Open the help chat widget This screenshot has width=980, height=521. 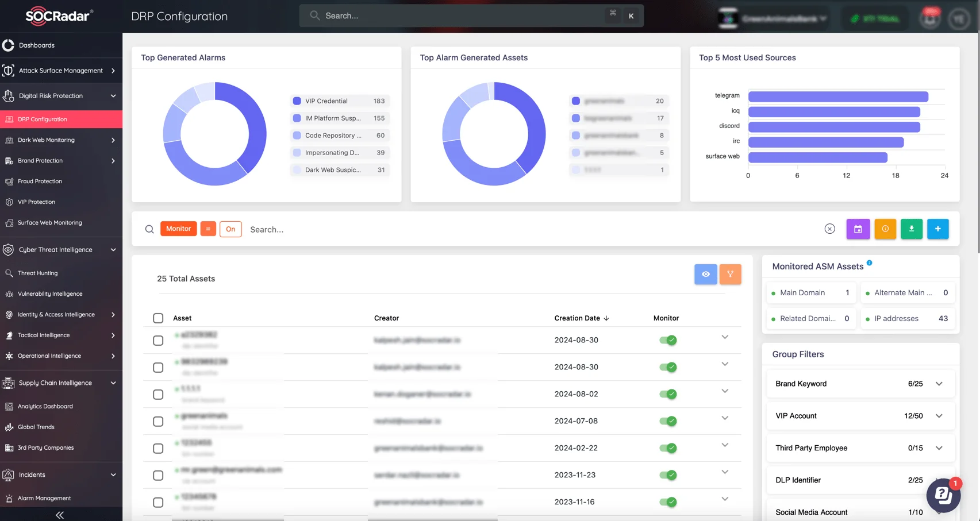[x=943, y=495]
